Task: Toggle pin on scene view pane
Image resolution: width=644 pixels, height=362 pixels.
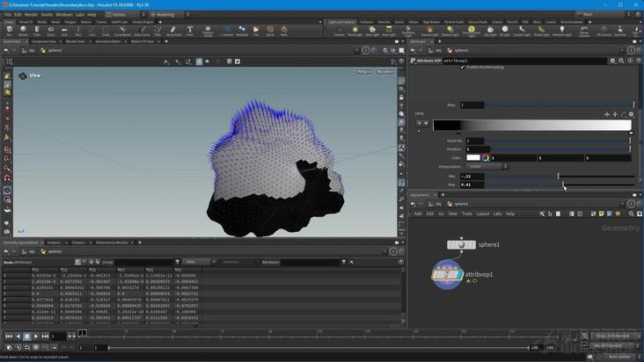Action: click(365, 50)
